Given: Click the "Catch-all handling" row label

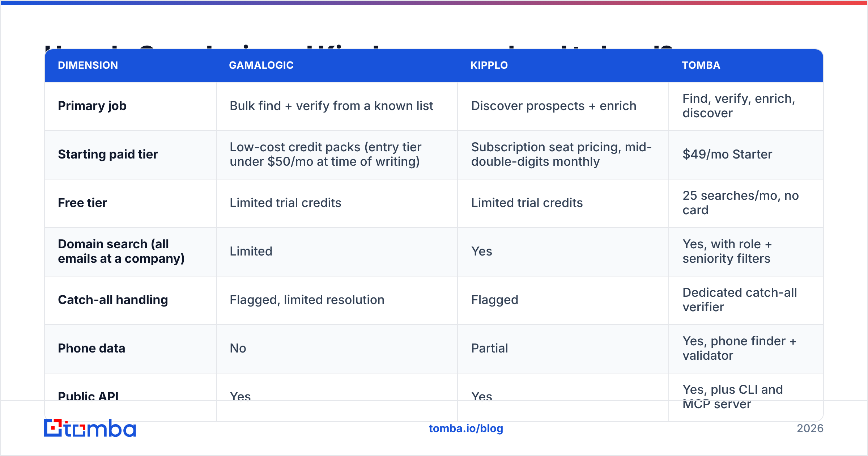Looking at the screenshot, I should [113, 300].
